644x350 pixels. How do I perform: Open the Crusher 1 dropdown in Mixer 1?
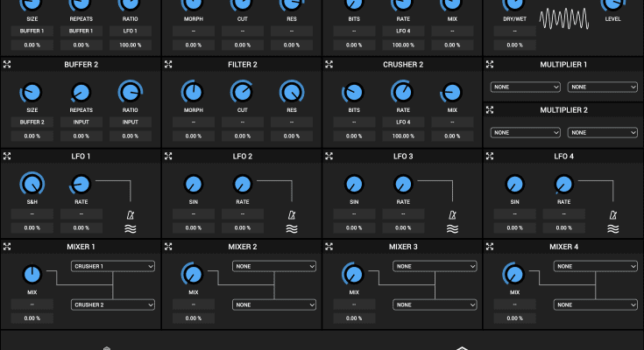tap(113, 266)
